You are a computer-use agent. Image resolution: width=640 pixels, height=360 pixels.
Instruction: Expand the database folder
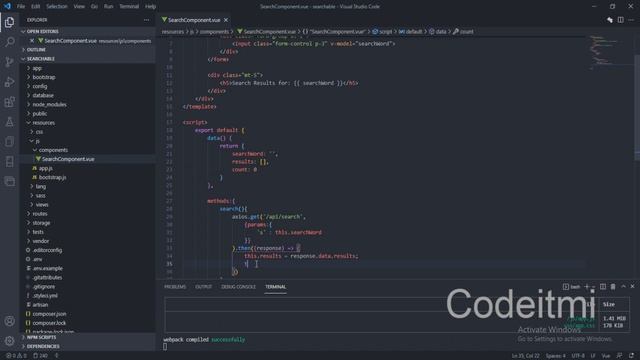click(x=42, y=95)
